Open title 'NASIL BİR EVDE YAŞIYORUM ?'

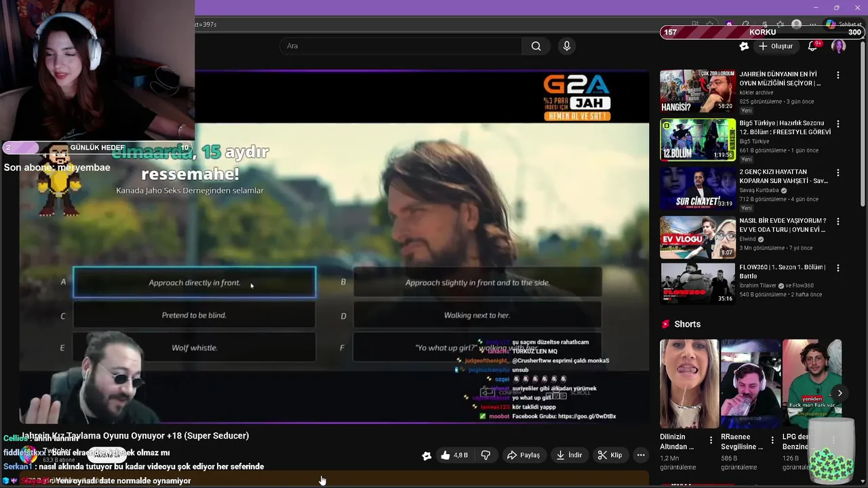(783, 225)
